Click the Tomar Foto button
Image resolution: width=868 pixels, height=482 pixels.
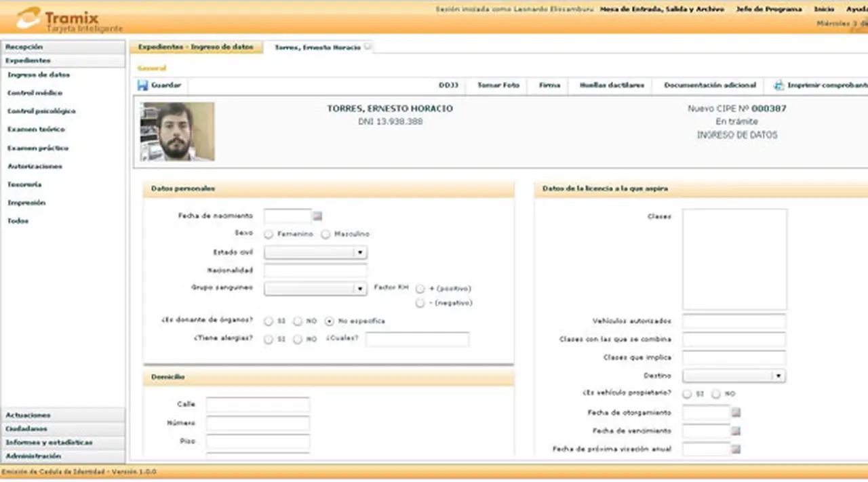(x=498, y=85)
